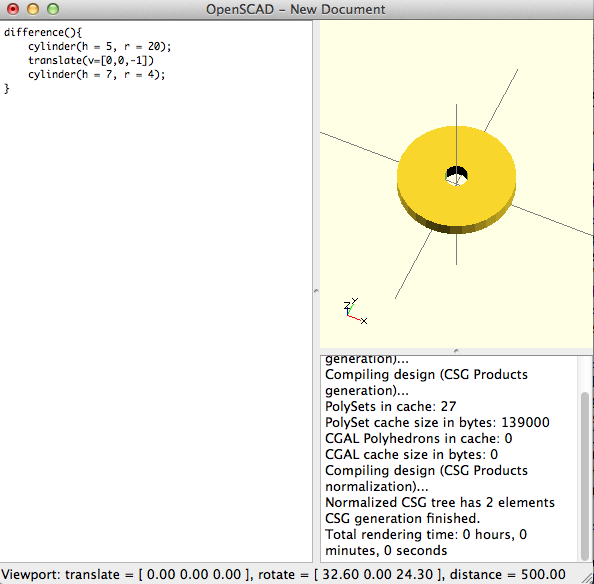Click the closing brace in the code editor
Viewport: 594px width, 584px height.
(6, 89)
